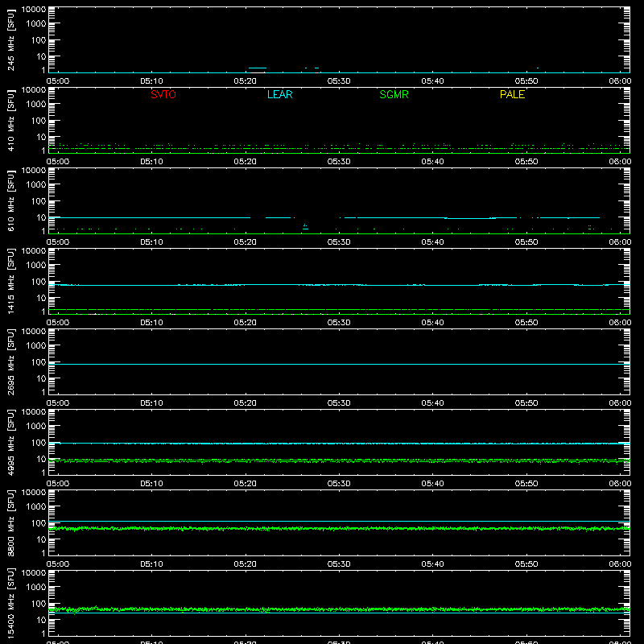Select the 1000 tick of 410 MHz plot
644x644 pixels.
pyautogui.click(x=36, y=105)
